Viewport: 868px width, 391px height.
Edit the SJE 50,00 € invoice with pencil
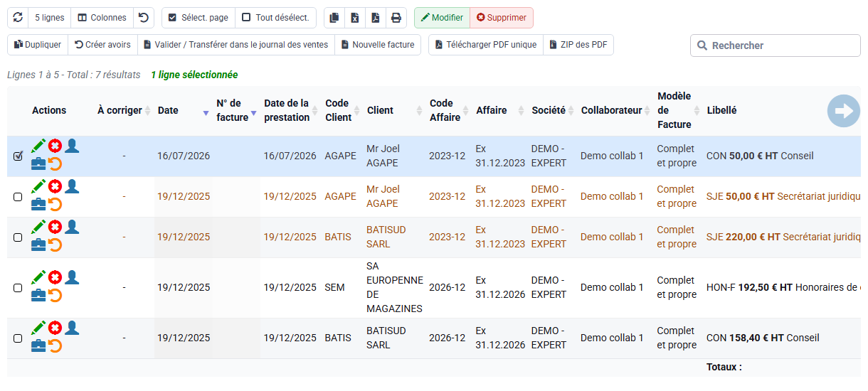click(x=38, y=186)
